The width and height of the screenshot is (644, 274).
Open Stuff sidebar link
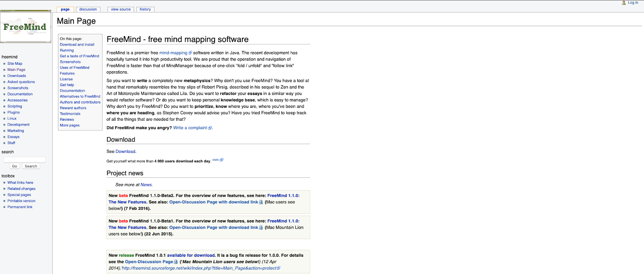tap(11, 143)
